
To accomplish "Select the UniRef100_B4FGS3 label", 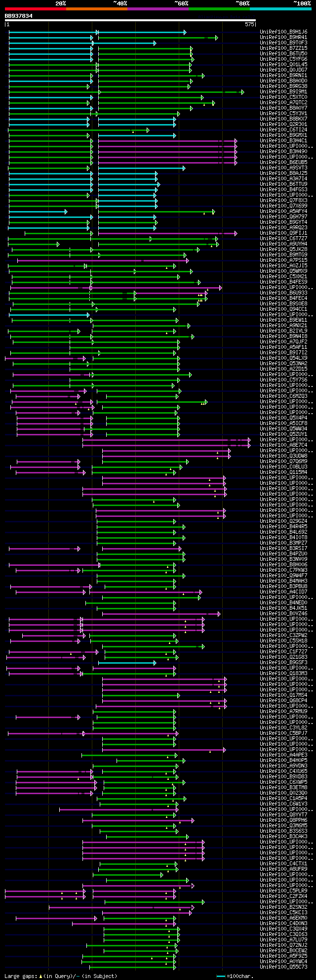I will [283, 190].
